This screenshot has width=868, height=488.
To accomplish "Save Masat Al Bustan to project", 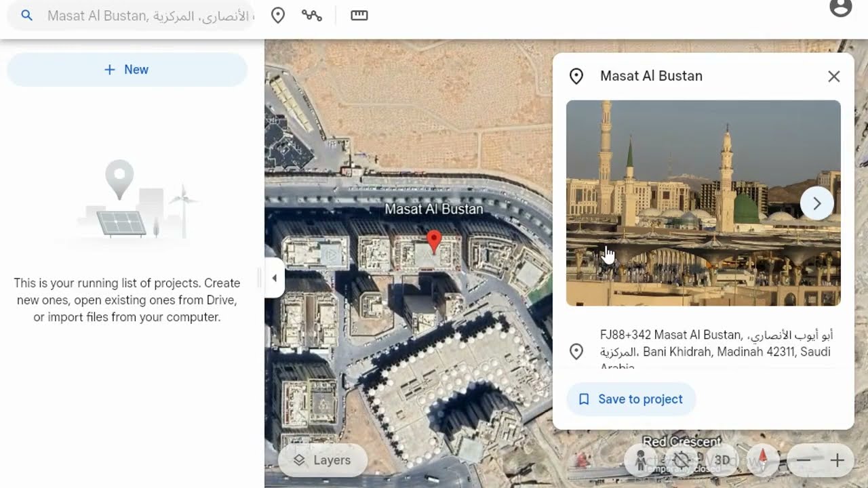I will click(631, 399).
